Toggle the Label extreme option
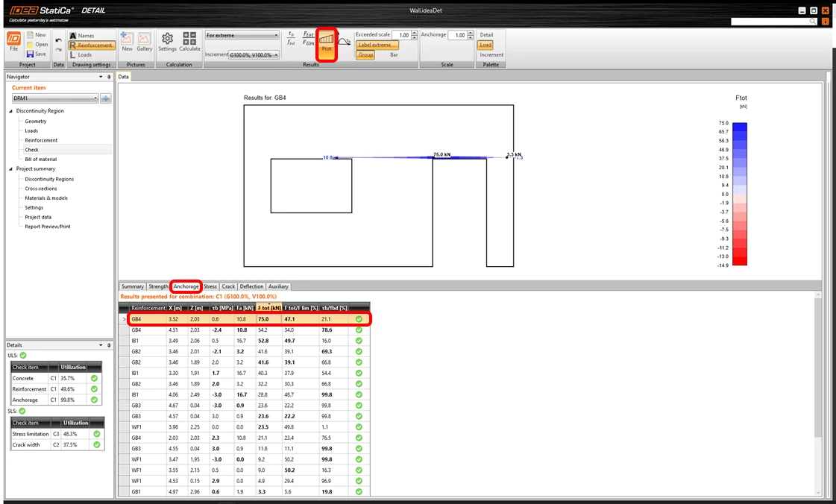This screenshot has width=836, height=504. tap(377, 45)
